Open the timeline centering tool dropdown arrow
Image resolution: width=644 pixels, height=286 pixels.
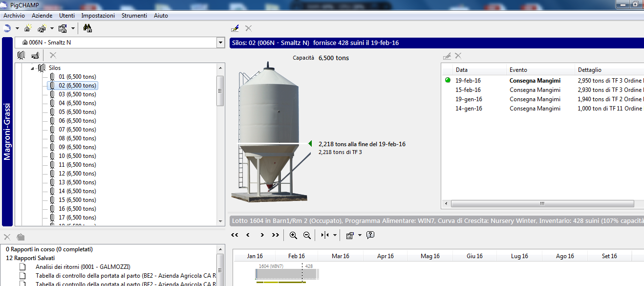click(x=335, y=235)
